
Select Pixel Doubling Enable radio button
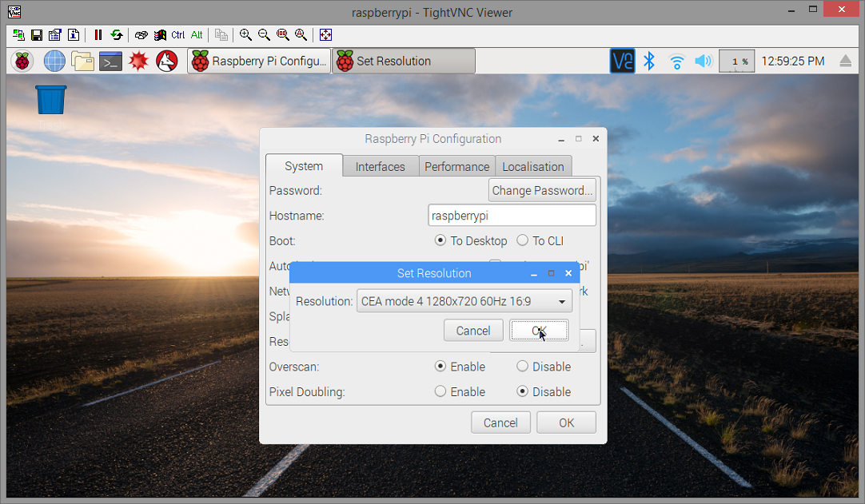(x=440, y=391)
